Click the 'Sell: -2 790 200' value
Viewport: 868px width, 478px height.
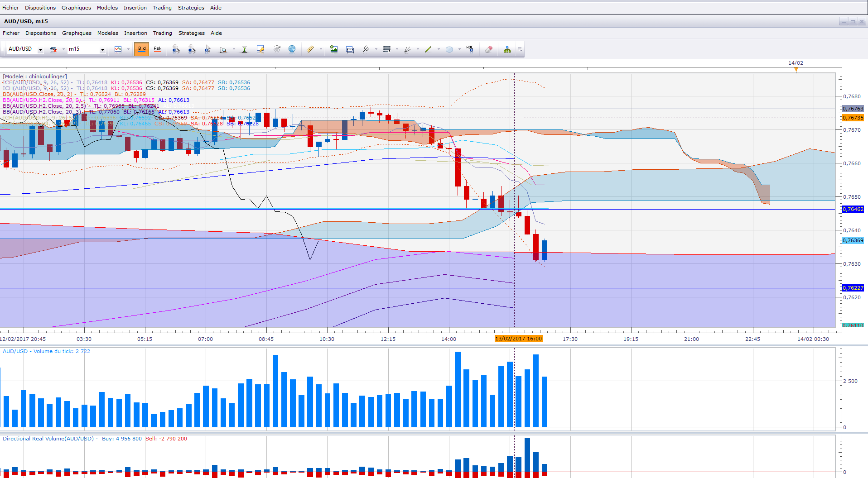[x=166, y=439]
